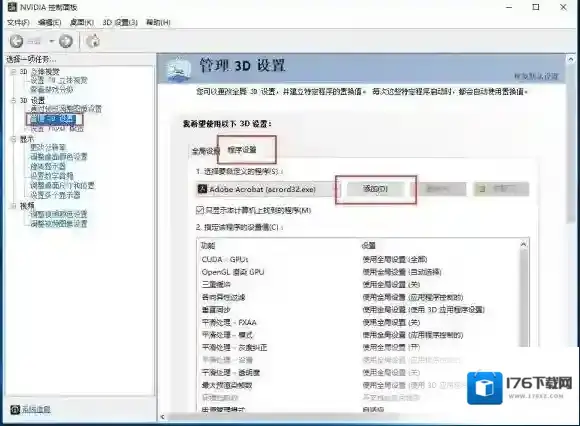Open the 帮助(H) menu
This screenshot has height=426, width=580.
coord(158,23)
